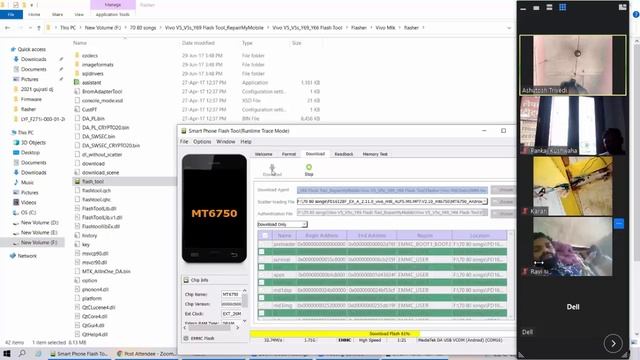Toggle the select-all checkbox in partition table header

click(265, 236)
